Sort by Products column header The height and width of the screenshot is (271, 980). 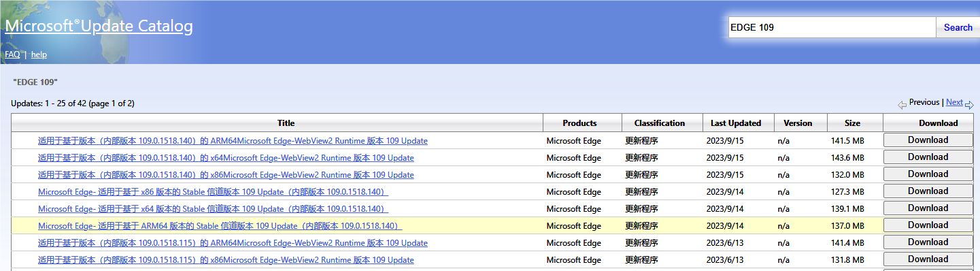[579, 123]
